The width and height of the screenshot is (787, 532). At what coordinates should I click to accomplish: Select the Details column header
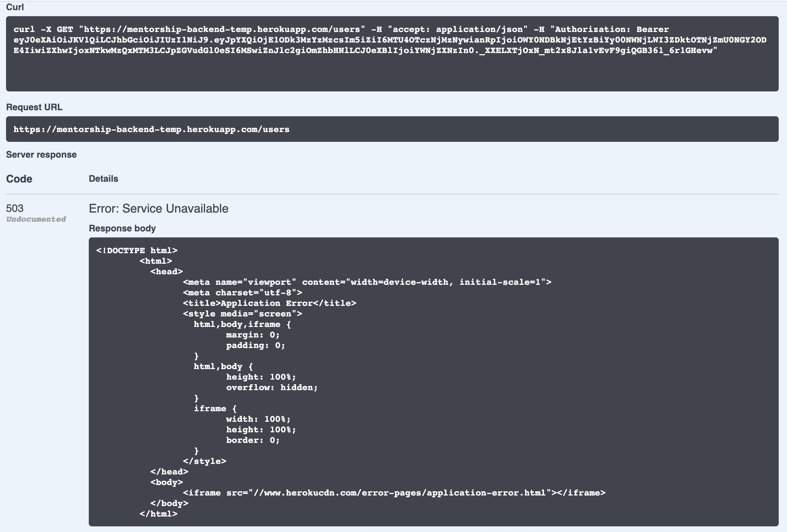[103, 179]
